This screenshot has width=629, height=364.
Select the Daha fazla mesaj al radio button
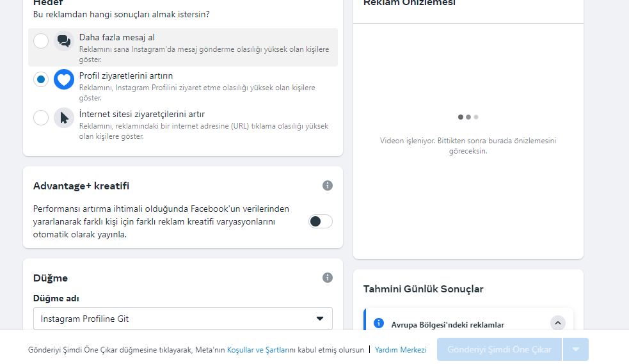tap(41, 41)
